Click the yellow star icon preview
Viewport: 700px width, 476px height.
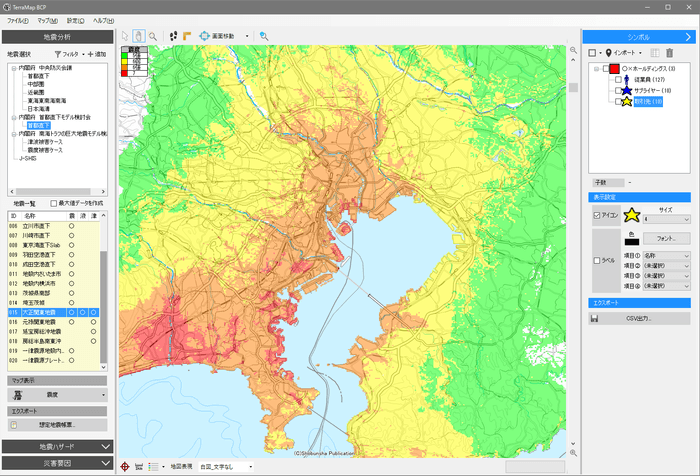[x=631, y=214]
